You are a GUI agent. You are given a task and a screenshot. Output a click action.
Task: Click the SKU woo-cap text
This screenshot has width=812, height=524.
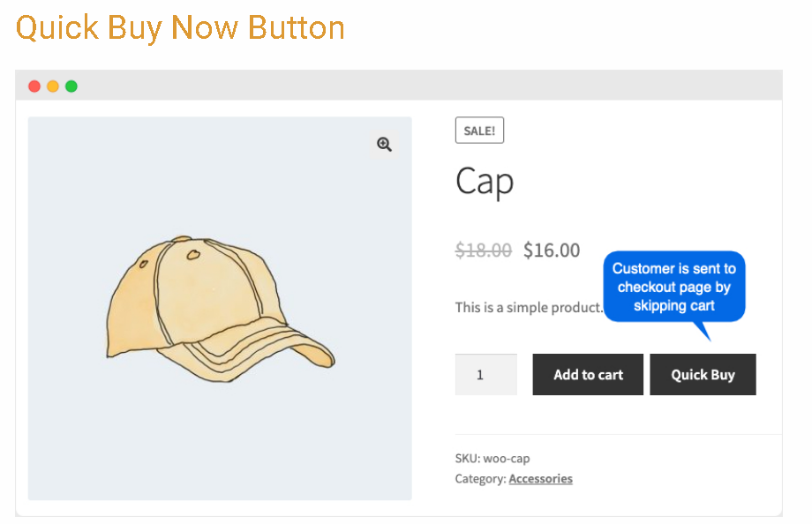tap(492, 459)
